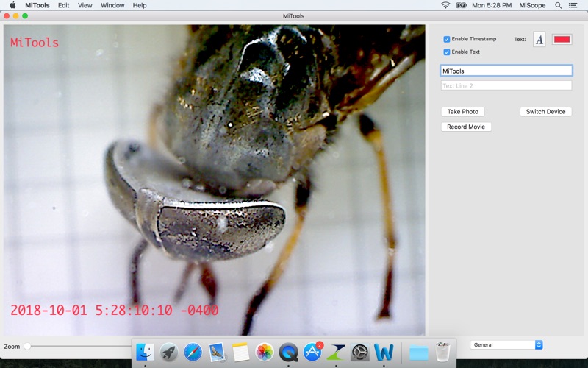This screenshot has height=368, width=588.
Task: Focus the Text Line 2 field
Action: tap(506, 85)
